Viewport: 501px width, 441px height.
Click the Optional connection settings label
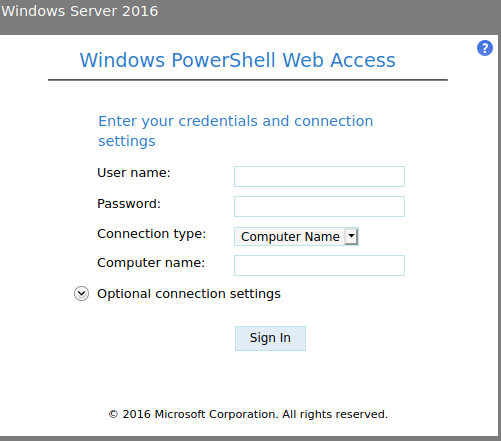click(189, 294)
